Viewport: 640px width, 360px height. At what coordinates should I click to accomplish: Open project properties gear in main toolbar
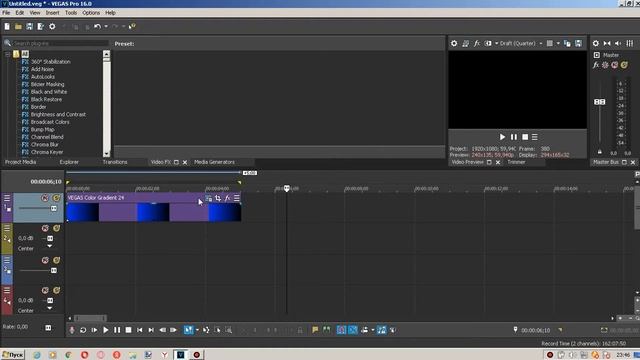52,27
